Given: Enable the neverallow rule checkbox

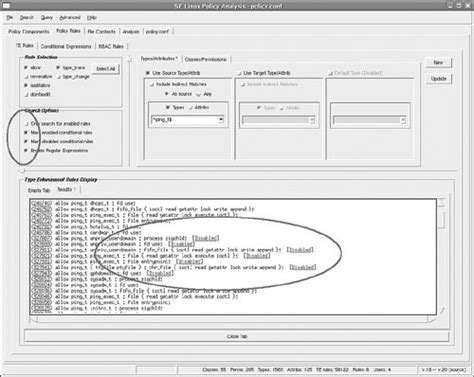Looking at the screenshot, I should click(x=26, y=77).
